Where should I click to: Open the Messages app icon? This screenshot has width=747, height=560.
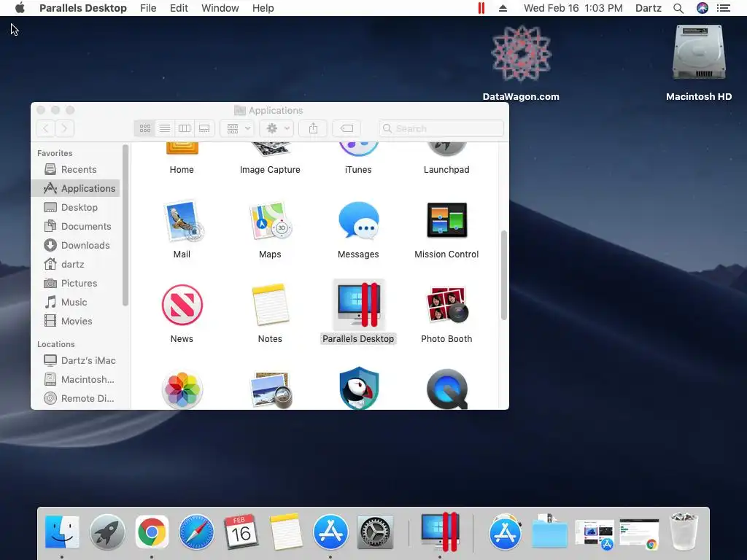pos(358,219)
